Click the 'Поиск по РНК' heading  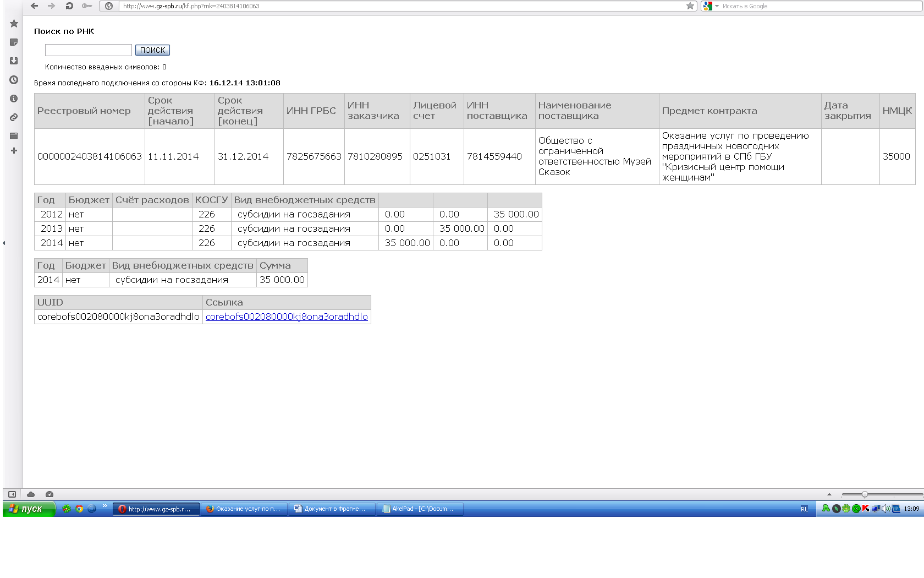64,31
